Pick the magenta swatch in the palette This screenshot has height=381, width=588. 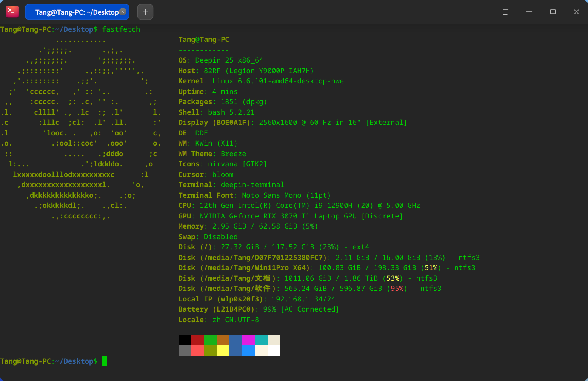coord(248,340)
